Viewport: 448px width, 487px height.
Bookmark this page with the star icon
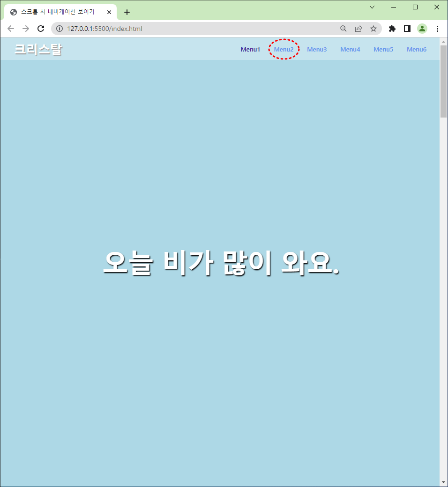(x=373, y=29)
